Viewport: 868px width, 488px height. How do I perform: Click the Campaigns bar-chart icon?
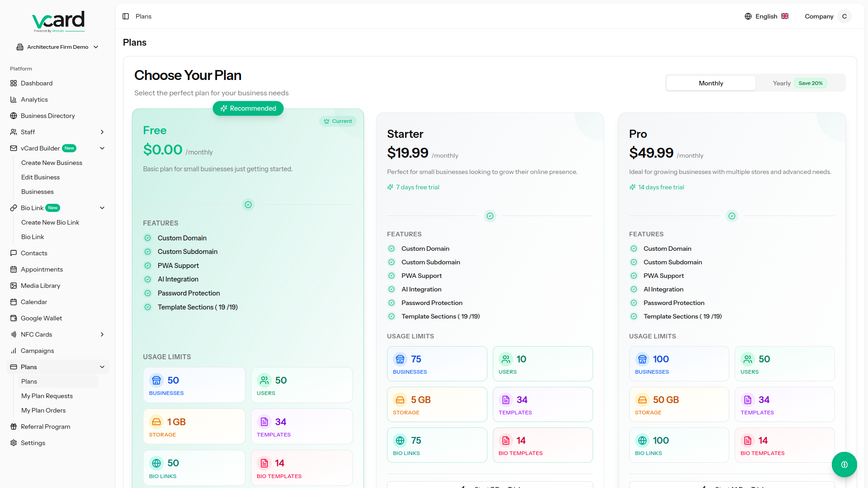pos(14,351)
